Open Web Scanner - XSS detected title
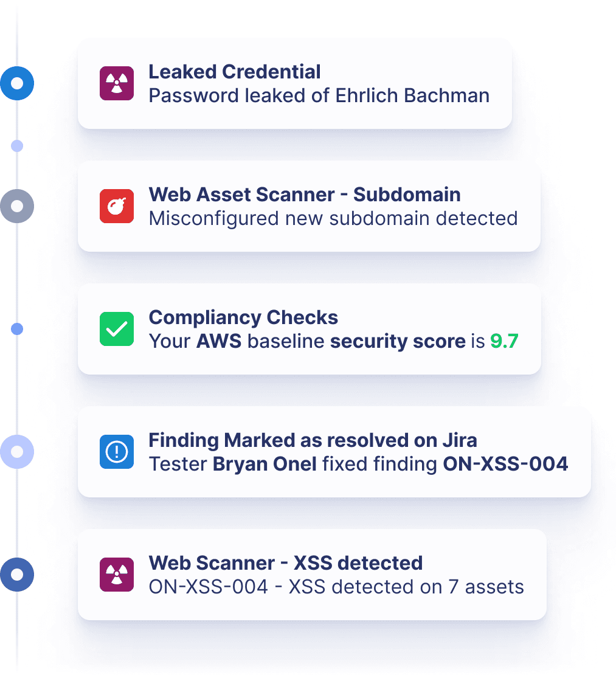 click(x=285, y=563)
